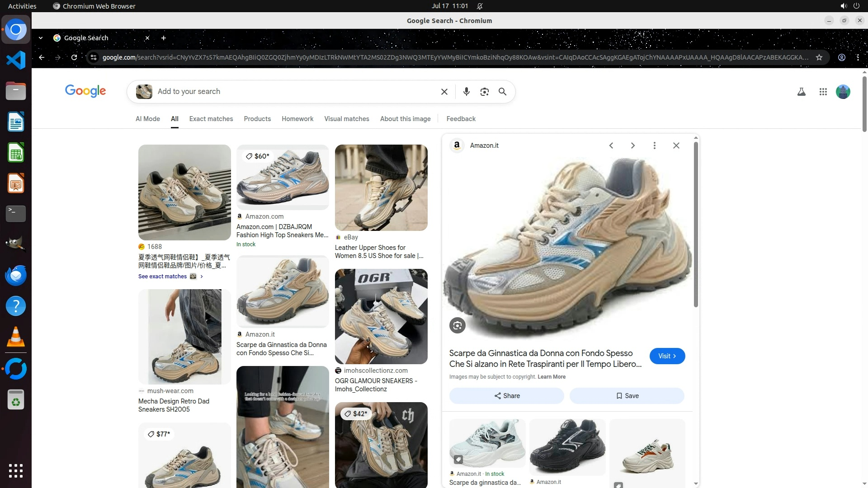The height and width of the screenshot is (488, 868).
Task: Save the image with Save button
Action: [x=627, y=396]
